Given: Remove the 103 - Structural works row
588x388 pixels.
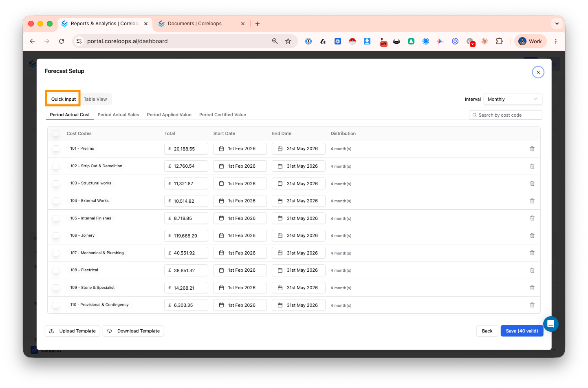Looking at the screenshot, I should click(532, 184).
